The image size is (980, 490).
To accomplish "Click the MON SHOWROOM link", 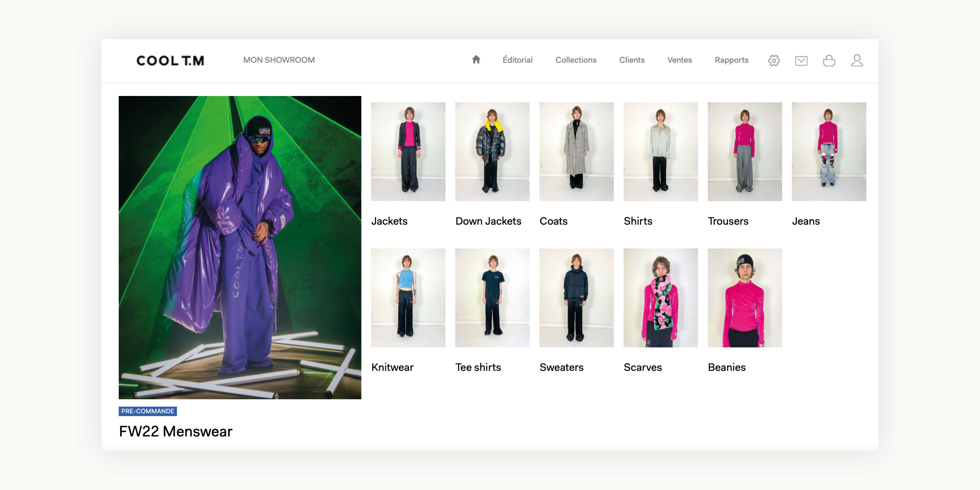I will [x=279, y=60].
